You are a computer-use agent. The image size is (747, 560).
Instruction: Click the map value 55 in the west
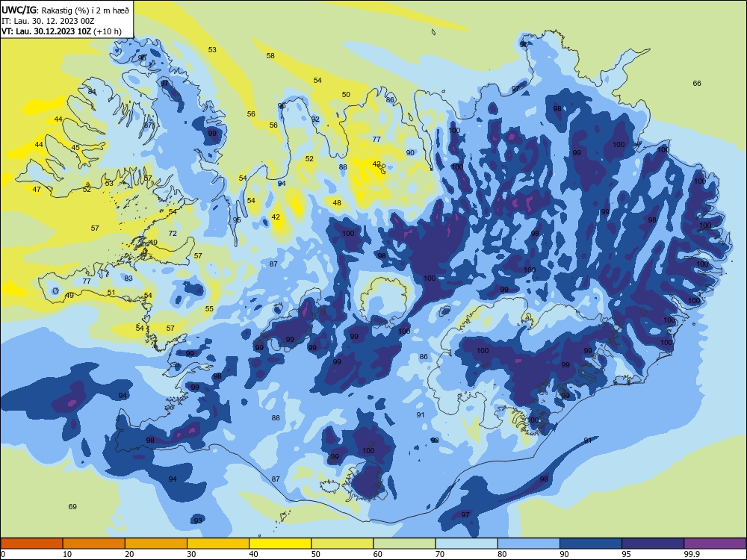[x=209, y=309]
